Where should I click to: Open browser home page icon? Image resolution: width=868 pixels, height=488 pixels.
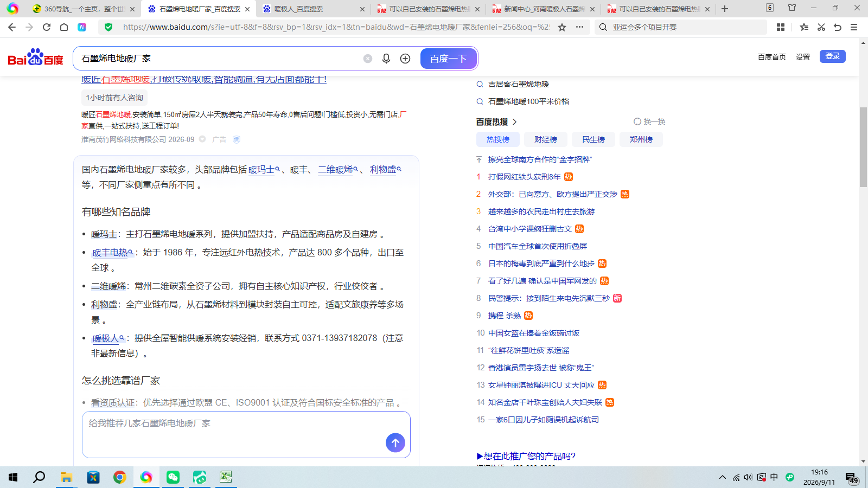[64, 27]
